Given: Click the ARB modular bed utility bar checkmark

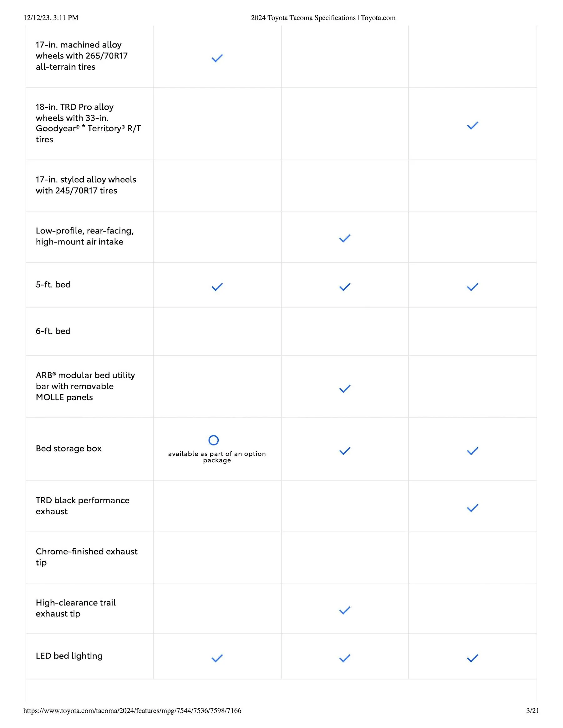Looking at the screenshot, I should pos(345,389).
